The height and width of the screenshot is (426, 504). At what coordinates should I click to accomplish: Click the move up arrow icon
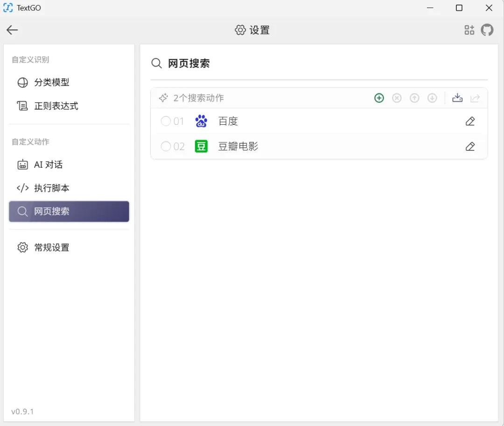(414, 98)
